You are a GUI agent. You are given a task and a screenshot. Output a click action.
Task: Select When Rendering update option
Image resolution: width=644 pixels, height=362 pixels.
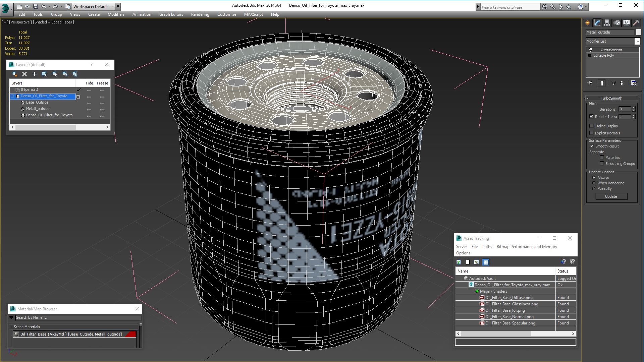(594, 183)
